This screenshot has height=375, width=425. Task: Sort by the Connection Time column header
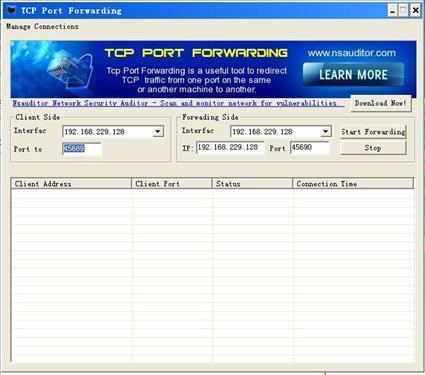tap(353, 184)
